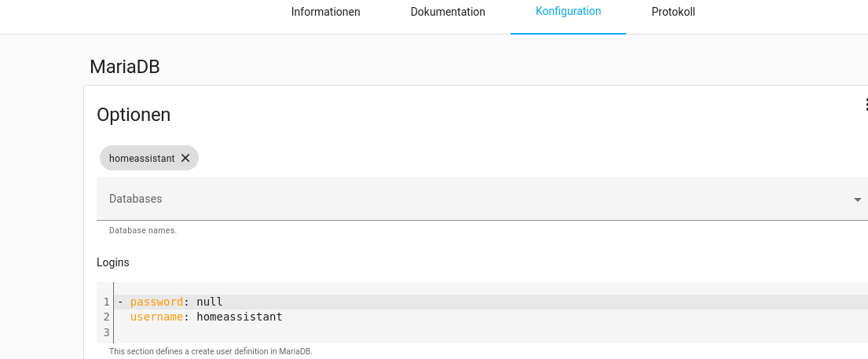
Task: Click the Optionen section heading
Action: click(x=134, y=115)
